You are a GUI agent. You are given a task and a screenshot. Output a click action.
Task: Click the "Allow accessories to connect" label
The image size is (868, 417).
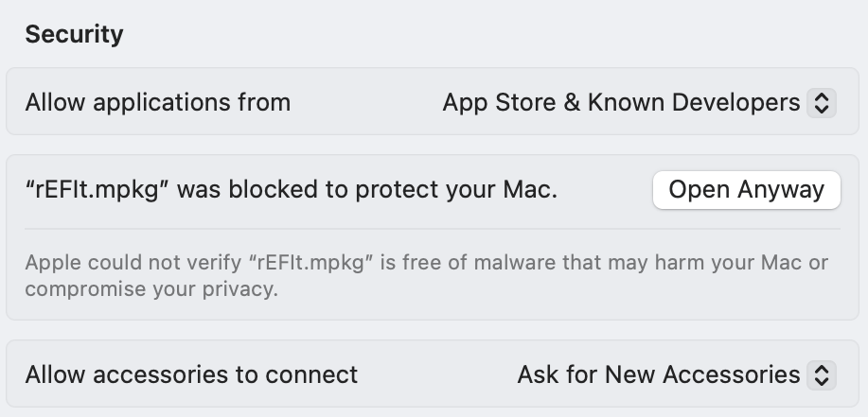tap(191, 374)
